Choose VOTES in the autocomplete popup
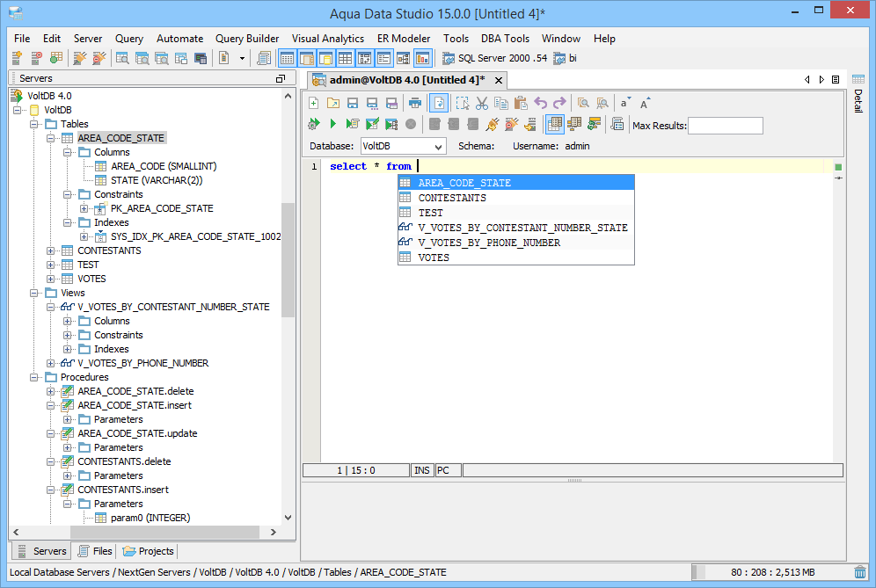Image resolution: width=876 pixels, height=588 pixels. click(515, 258)
